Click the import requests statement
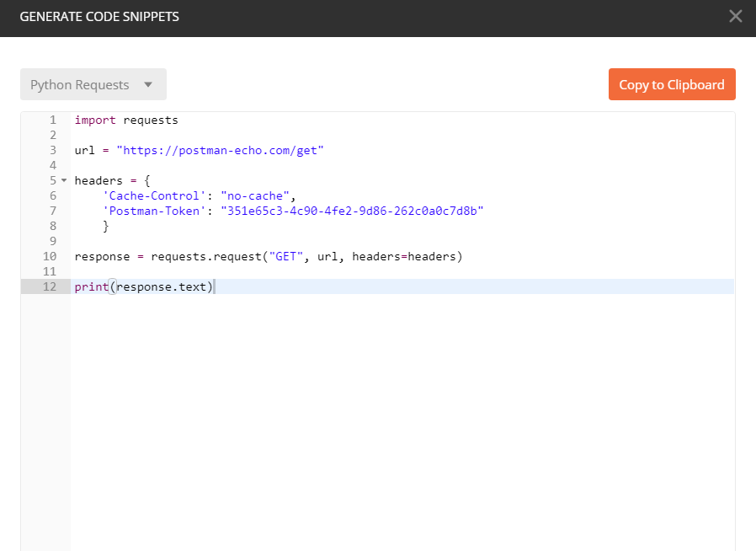756x551 pixels. click(126, 120)
